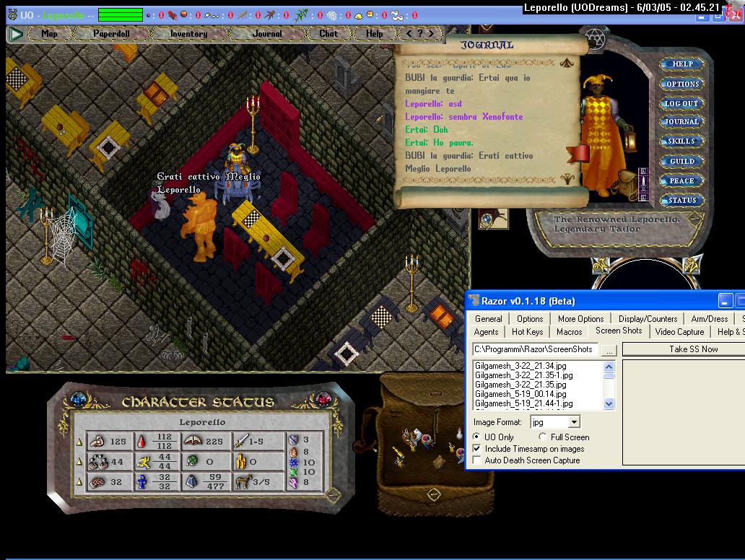Click the green health bar in the title bar
Image resolution: width=745 pixels, height=560 pixels.
point(121,15)
